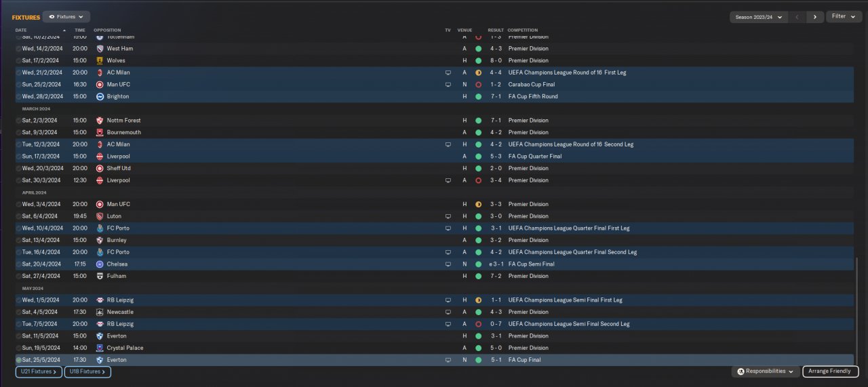Screen dimensions: 868x387
Task: Click TV icon on Luton fixture row
Action: pyautogui.click(x=448, y=216)
